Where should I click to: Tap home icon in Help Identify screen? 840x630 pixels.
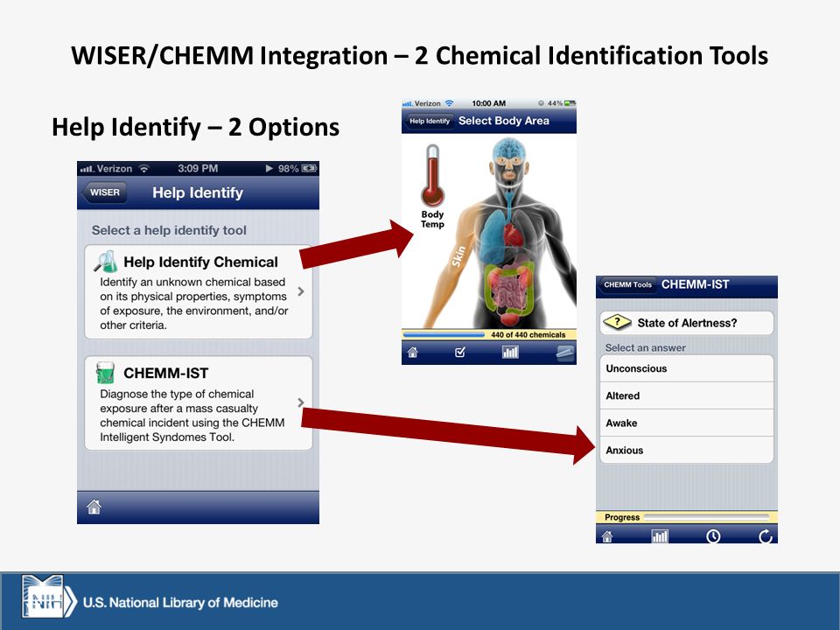(x=94, y=507)
